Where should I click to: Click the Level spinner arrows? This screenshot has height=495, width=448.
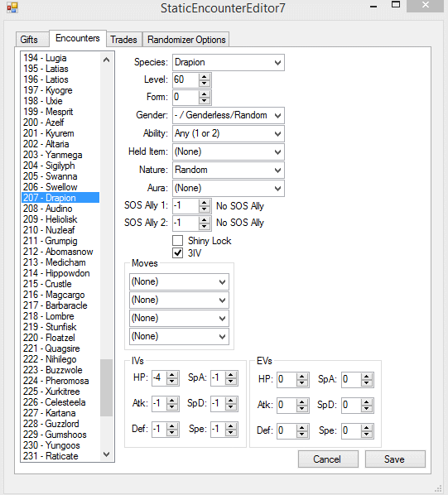pos(205,79)
